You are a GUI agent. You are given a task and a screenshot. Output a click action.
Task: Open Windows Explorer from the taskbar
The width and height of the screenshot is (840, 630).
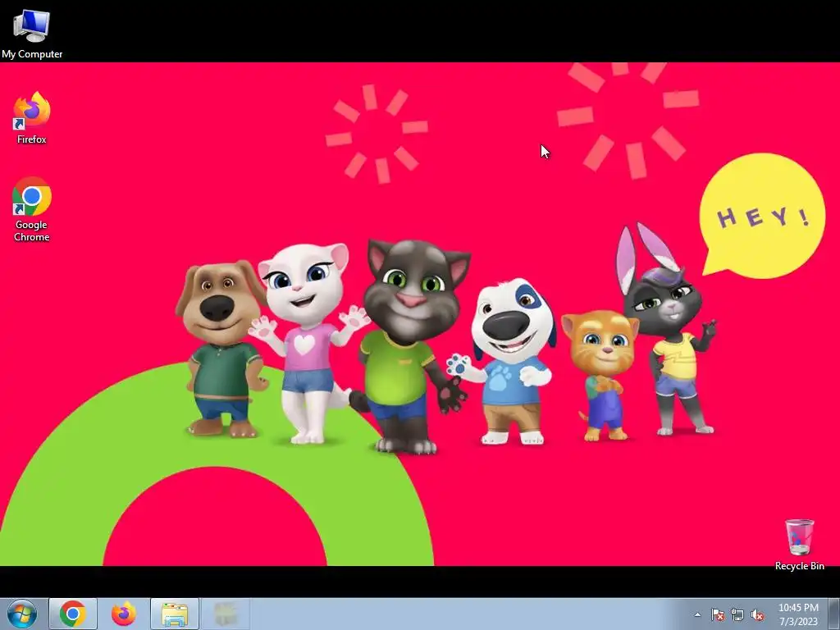click(175, 614)
